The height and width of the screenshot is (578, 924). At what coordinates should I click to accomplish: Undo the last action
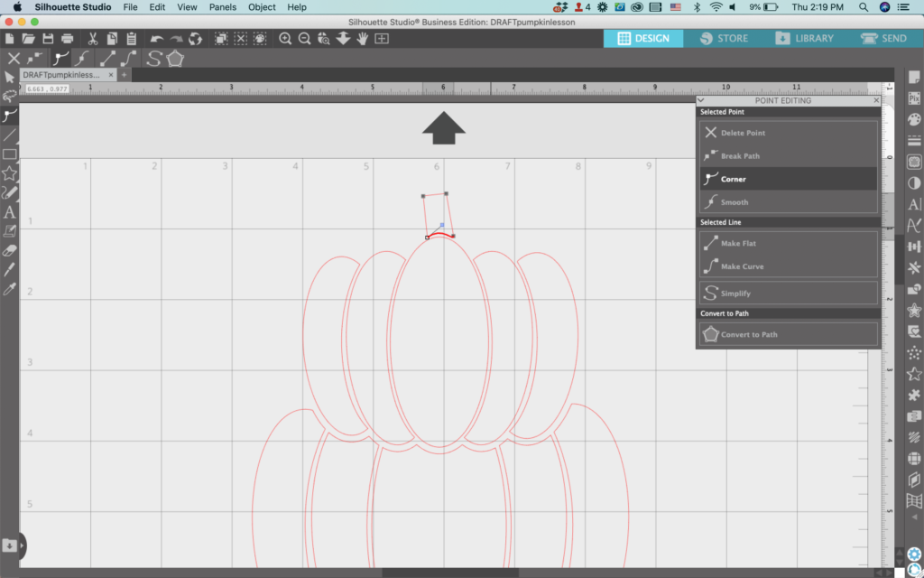pos(157,39)
